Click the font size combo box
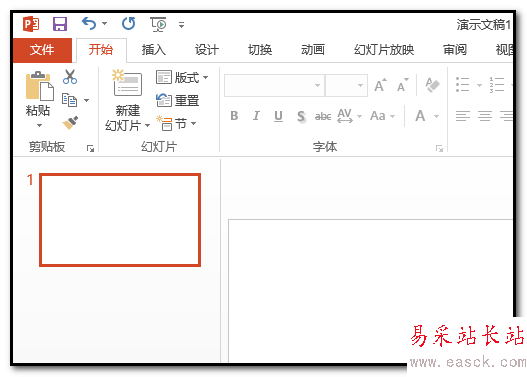 (346, 85)
